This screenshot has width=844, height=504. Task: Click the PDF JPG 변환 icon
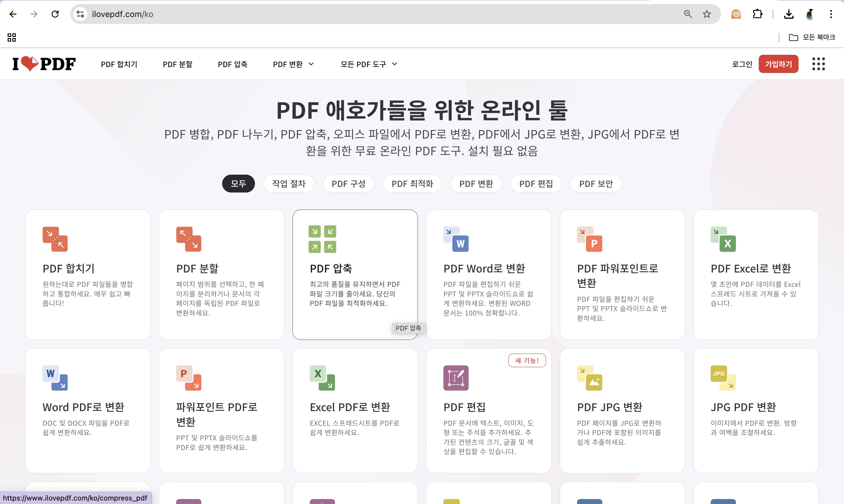(589, 378)
